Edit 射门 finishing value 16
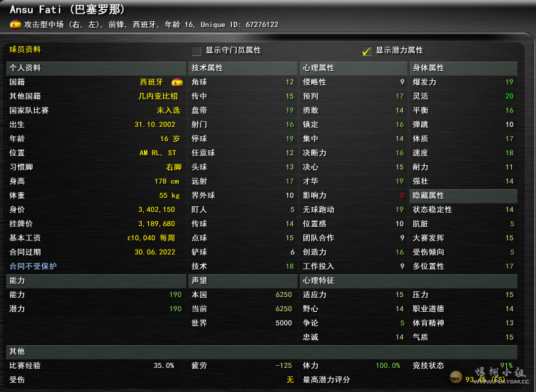The image size is (536, 392). [x=289, y=124]
